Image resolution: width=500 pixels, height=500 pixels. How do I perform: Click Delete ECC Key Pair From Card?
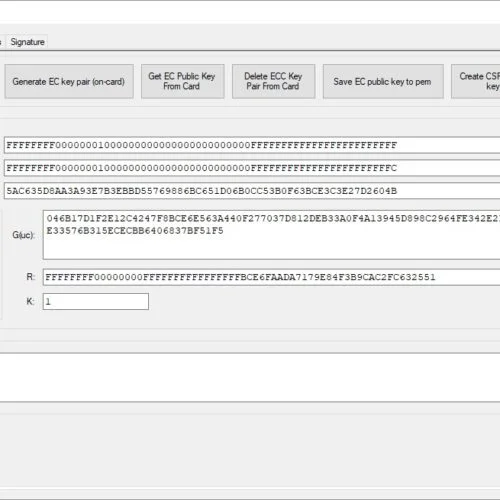coord(273,81)
